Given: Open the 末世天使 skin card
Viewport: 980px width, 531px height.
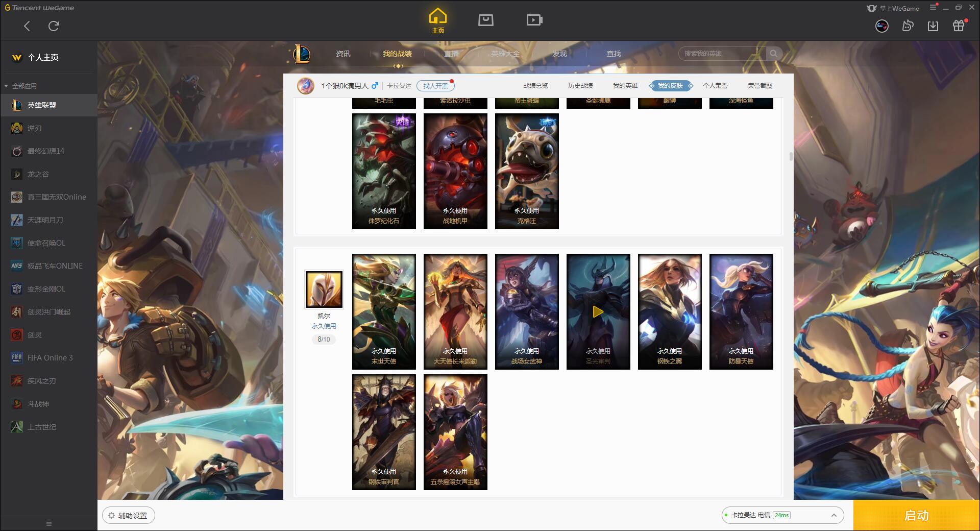Looking at the screenshot, I should [384, 311].
